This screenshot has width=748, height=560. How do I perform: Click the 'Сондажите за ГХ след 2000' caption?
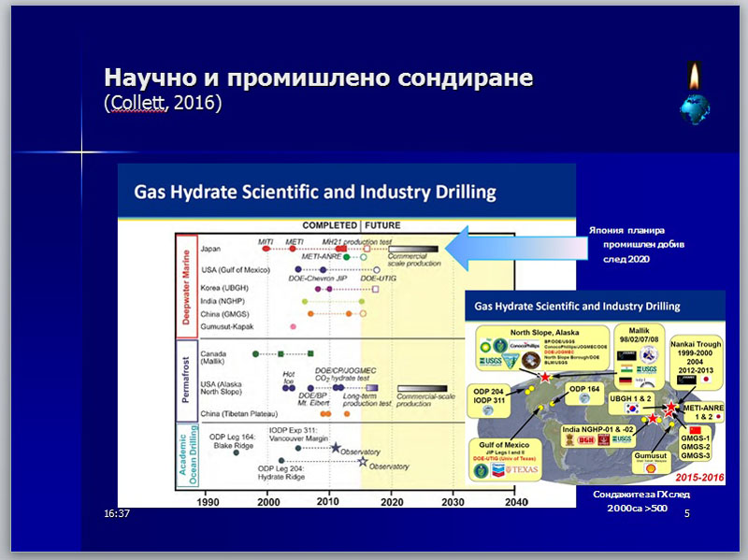click(x=635, y=500)
